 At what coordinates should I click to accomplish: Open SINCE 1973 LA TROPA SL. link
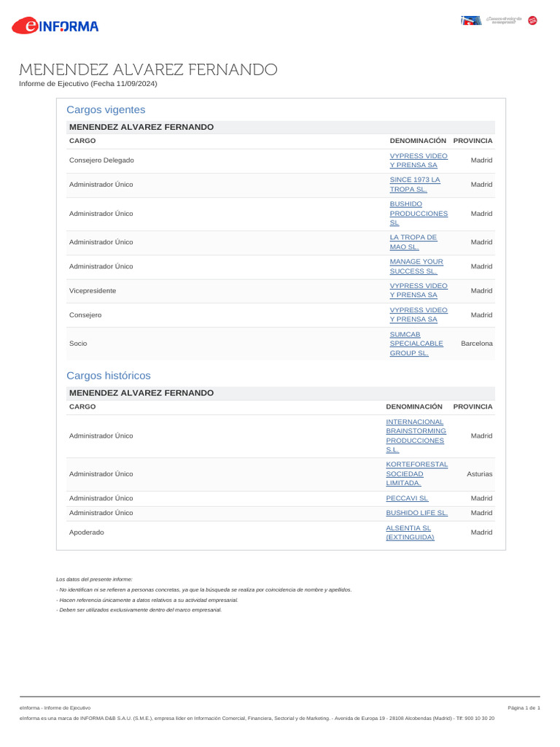(x=415, y=185)
